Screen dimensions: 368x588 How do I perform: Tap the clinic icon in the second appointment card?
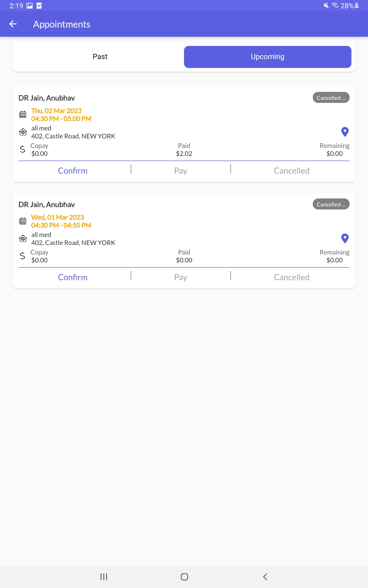(x=23, y=239)
